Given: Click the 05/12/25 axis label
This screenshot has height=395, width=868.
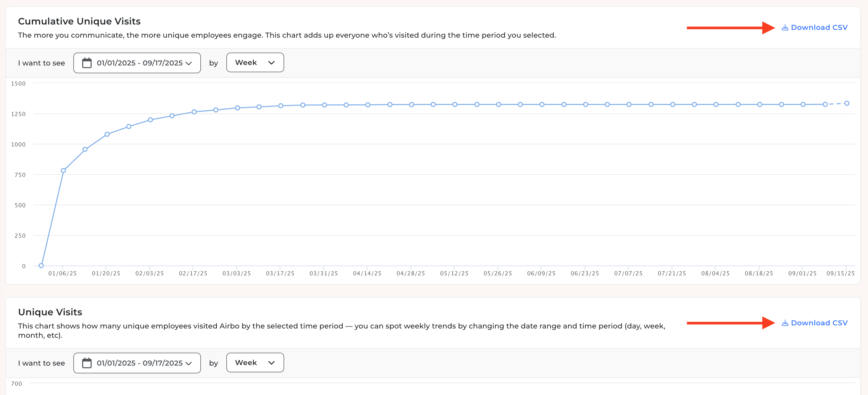Looking at the screenshot, I should pyautogui.click(x=454, y=273).
